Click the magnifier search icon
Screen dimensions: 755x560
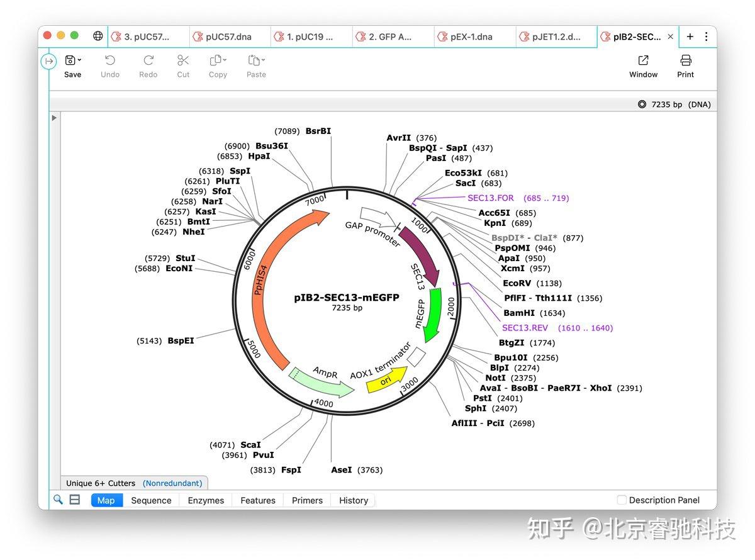(x=58, y=500)
